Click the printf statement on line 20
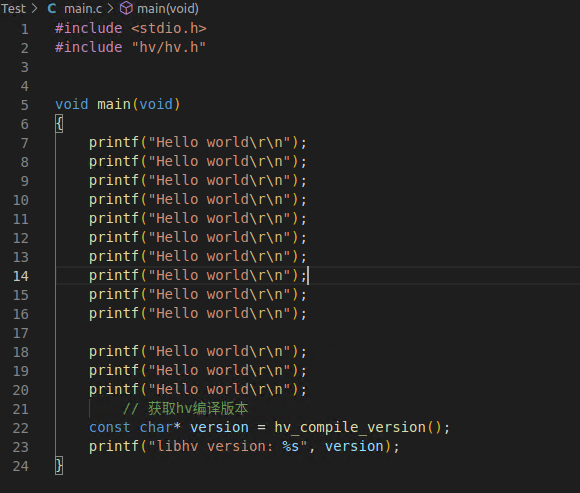The width and height of the screenshot is (580, 493). click(x=198, y=389)
